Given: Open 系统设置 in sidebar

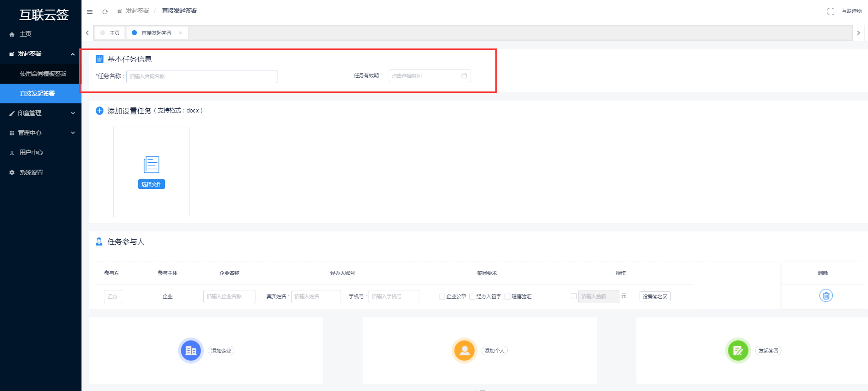Looking at the screenshot, I should 41,172.
